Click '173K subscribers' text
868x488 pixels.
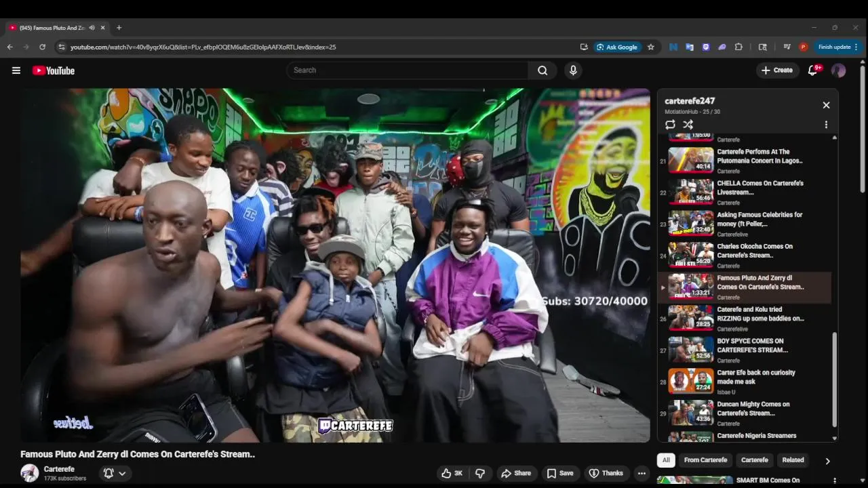[x=65, y=479]
